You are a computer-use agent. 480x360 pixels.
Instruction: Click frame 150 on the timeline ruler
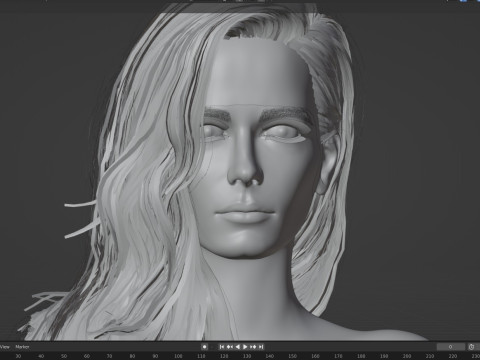coord(292,356)
